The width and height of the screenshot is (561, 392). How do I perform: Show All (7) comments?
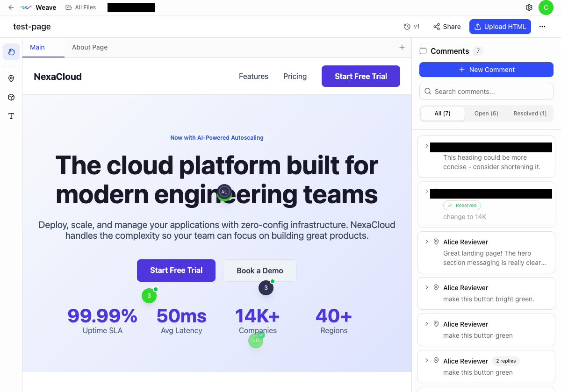pos(442,114)
